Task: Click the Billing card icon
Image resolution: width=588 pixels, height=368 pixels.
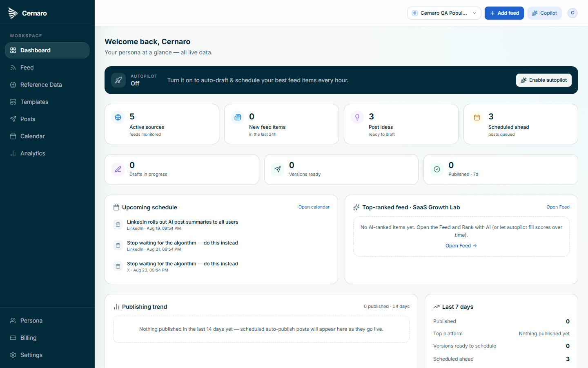Action: click(x=13, y=338)
